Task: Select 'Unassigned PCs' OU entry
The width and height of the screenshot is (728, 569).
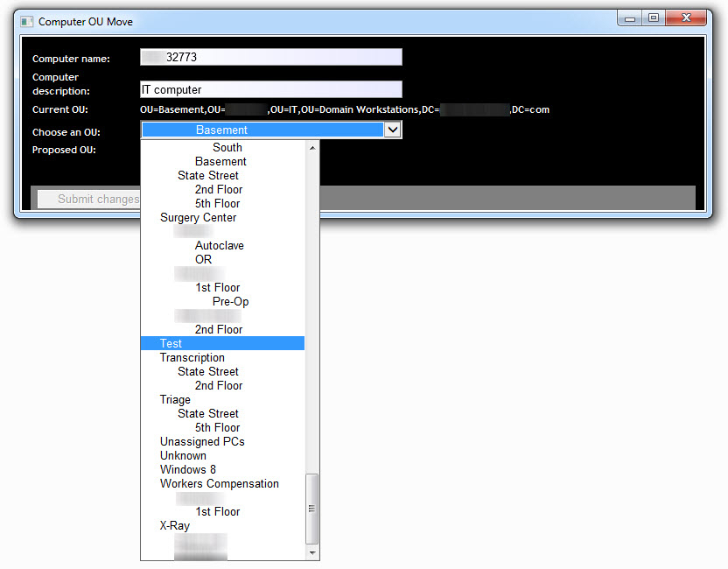Action: point(202,441)
